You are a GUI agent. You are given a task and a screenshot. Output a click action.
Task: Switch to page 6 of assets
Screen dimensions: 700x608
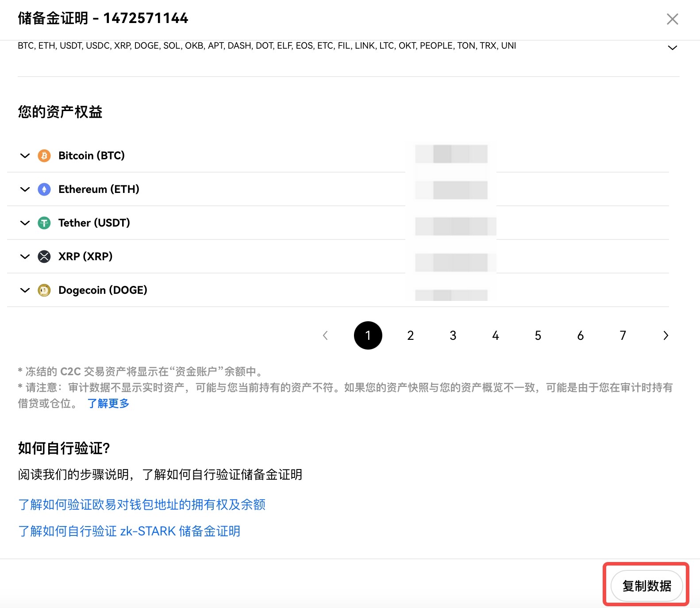coord(581,335)
